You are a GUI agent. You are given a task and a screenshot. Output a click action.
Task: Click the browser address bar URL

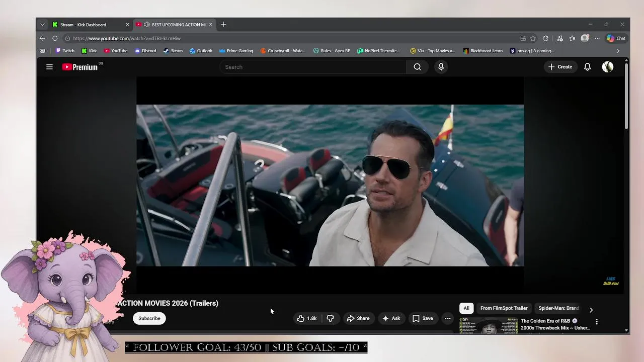127,38
